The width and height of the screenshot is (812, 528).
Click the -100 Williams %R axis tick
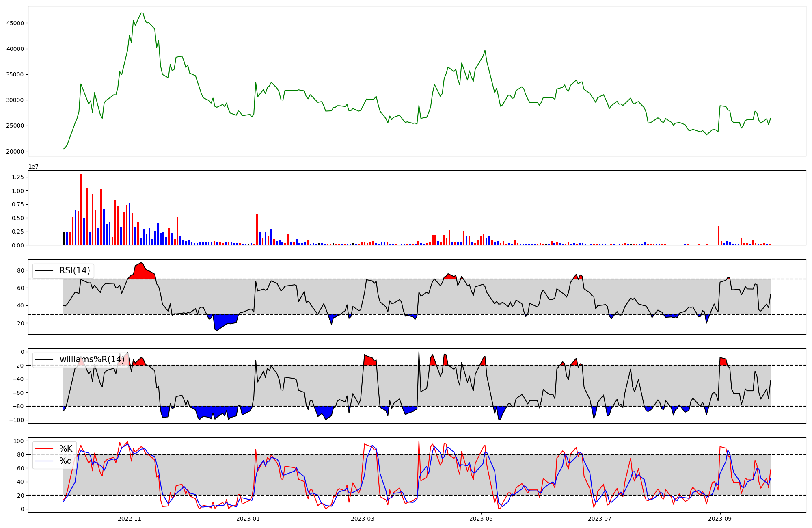[16, 420]
